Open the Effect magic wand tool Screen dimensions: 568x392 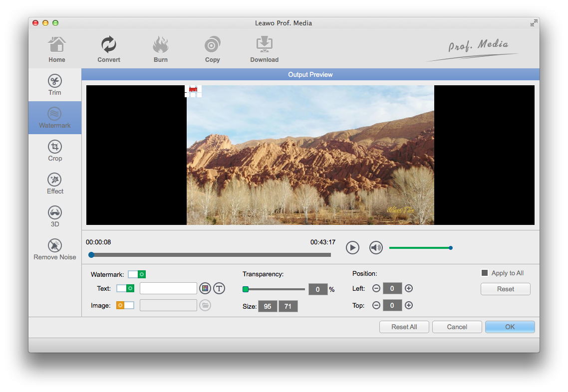tap(55, 184)
